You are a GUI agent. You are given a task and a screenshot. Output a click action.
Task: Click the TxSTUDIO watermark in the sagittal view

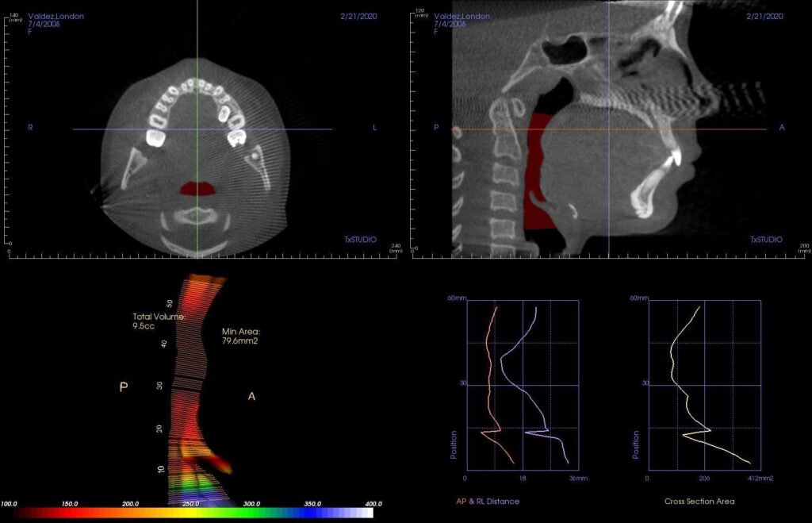766,239
